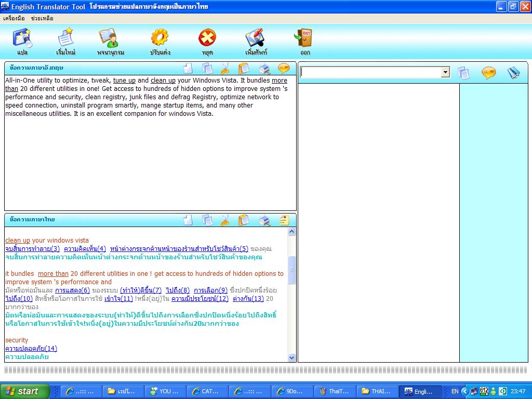Click the การแสดง(6) link
The height and width of the screenshot is (399, 532).
72,290
